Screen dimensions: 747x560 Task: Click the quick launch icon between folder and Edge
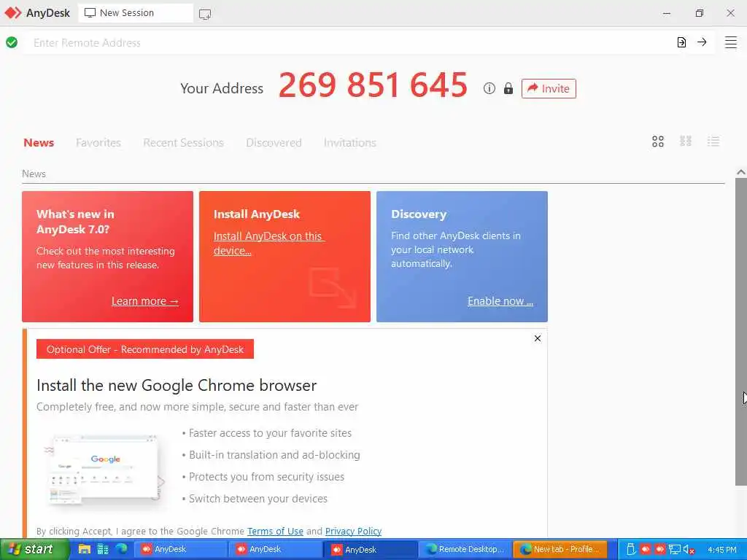click(103, 549)
